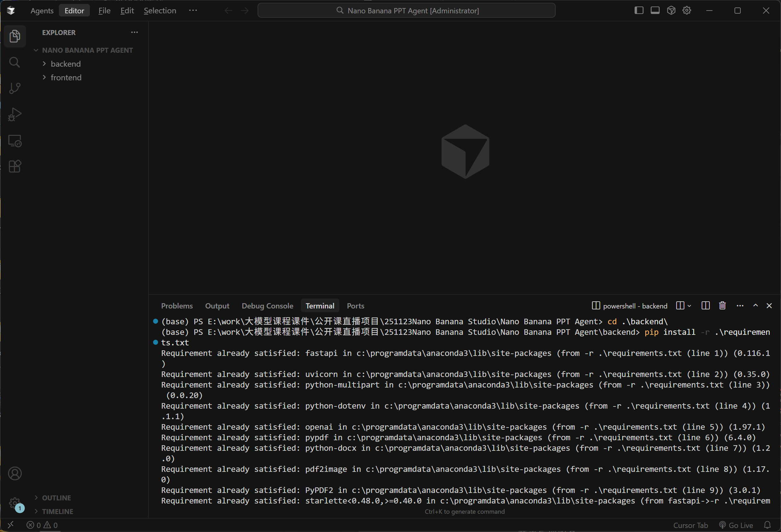Select the powershell - backend terminal
This screenshot has width=781, height=532.
pyautogui.click(x=629, y=306)
